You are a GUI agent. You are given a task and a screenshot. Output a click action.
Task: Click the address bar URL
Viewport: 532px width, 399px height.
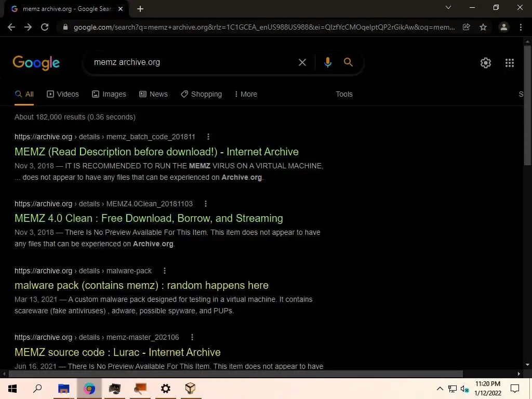(x=264, y=27)
